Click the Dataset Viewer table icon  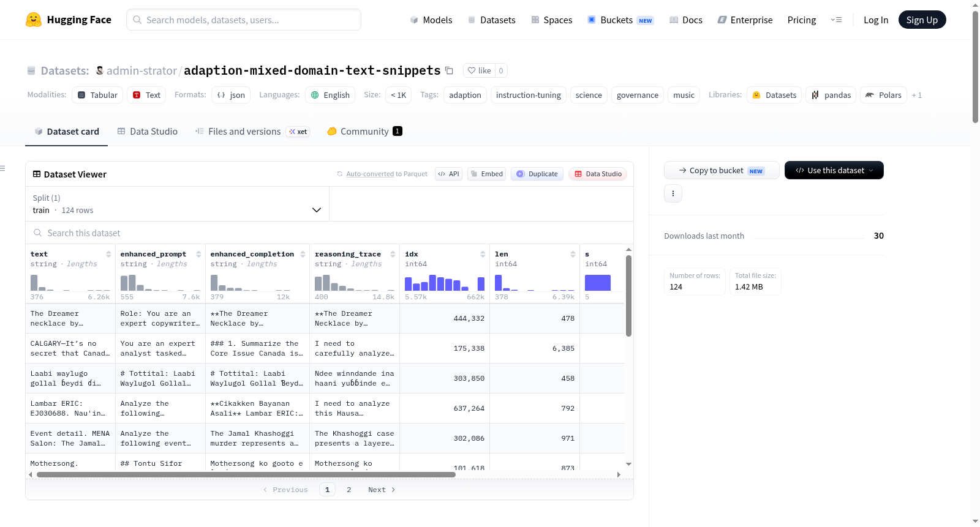point(37,174)
